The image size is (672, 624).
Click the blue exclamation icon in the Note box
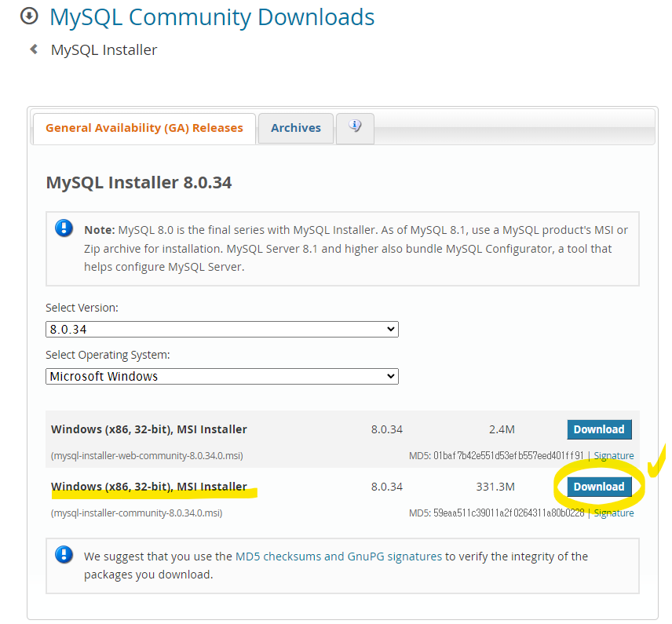(x=64, y=228)
